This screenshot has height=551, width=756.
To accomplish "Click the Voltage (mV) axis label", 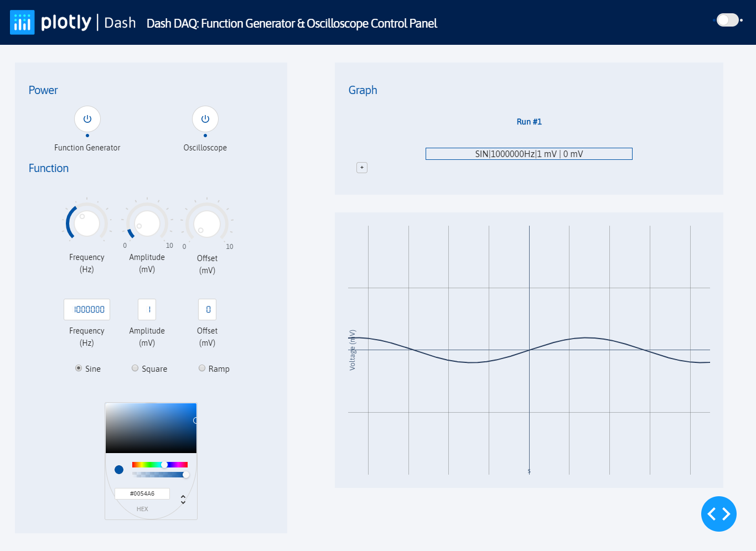I will coord(353,350).
